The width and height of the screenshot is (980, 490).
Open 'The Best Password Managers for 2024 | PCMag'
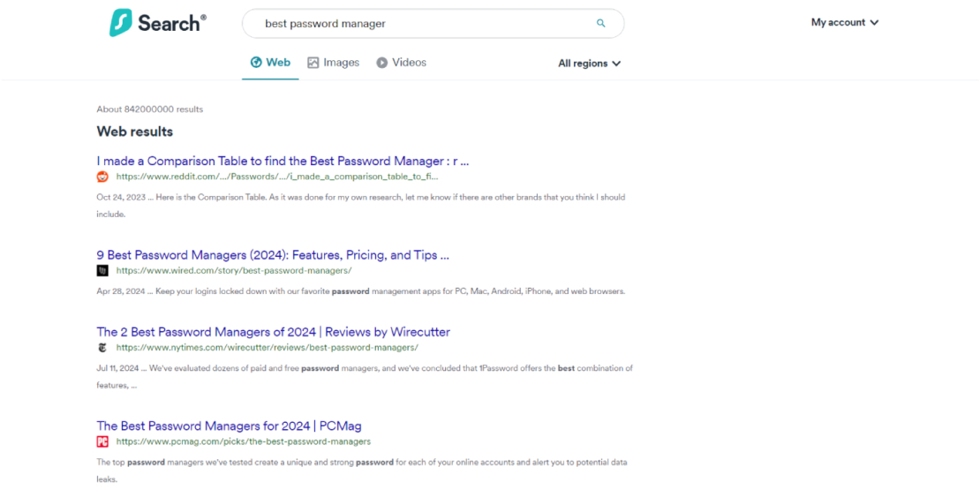pos(229,426)
